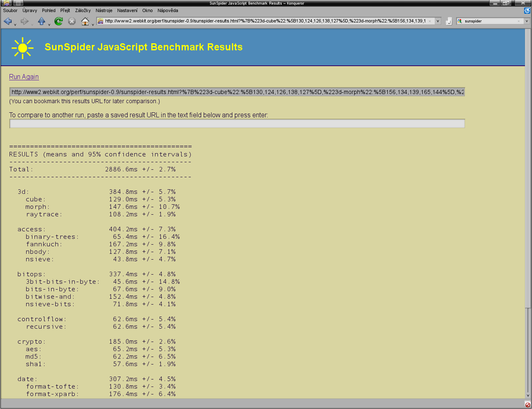Click the SunSpider sun logo
Screen dimensions: 532x409
(x=22, y=48)
